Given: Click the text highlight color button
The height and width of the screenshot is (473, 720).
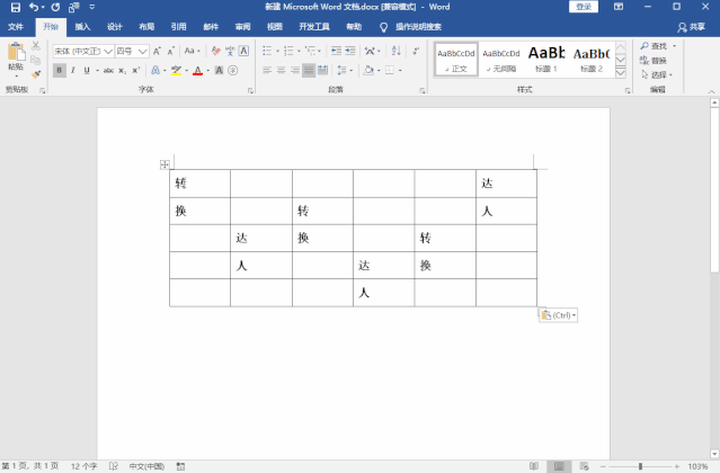Looking at the screenshot, I should click(176, 70).
